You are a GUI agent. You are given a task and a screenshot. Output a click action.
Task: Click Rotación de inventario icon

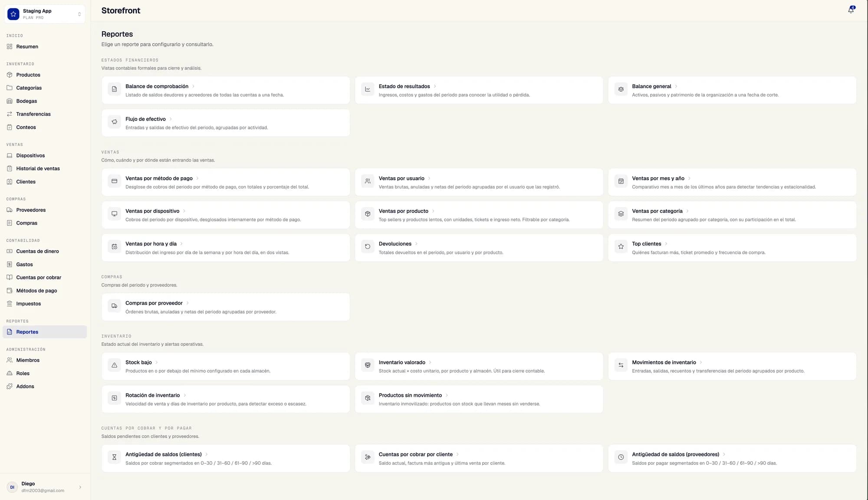[114, 398]
